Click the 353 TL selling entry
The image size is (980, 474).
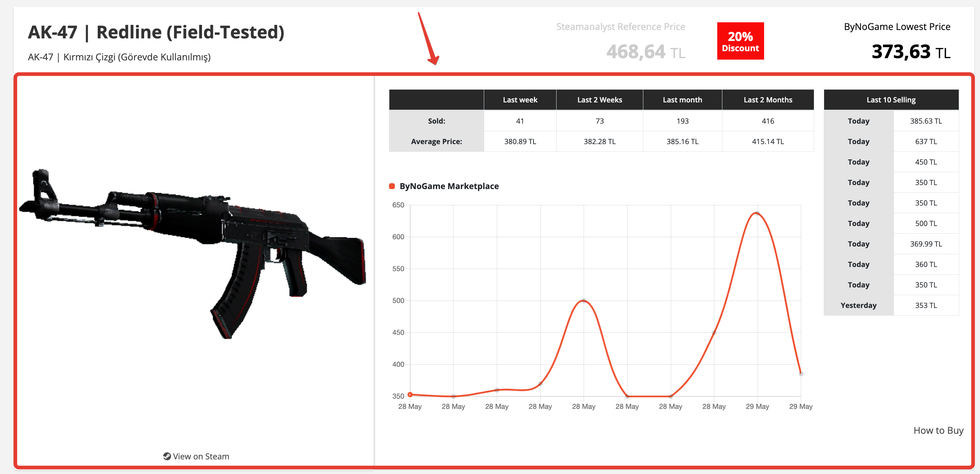[x=926, y=305]
